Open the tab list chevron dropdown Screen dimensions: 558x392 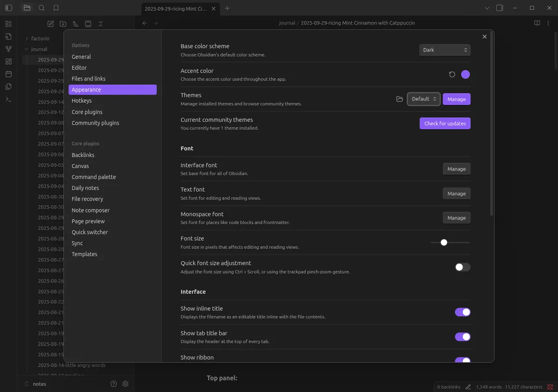pos(487,8)
